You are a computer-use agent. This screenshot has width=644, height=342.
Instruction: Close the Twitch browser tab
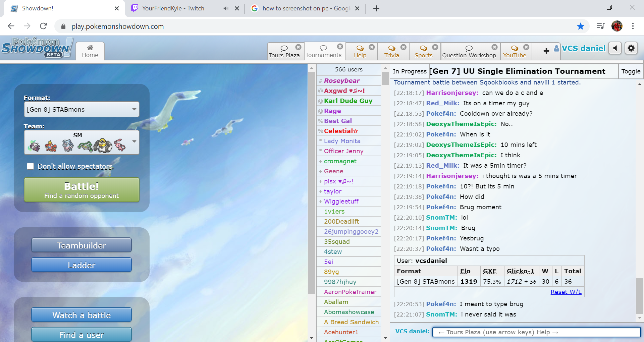pyautogui.click(x=237, y=8)
